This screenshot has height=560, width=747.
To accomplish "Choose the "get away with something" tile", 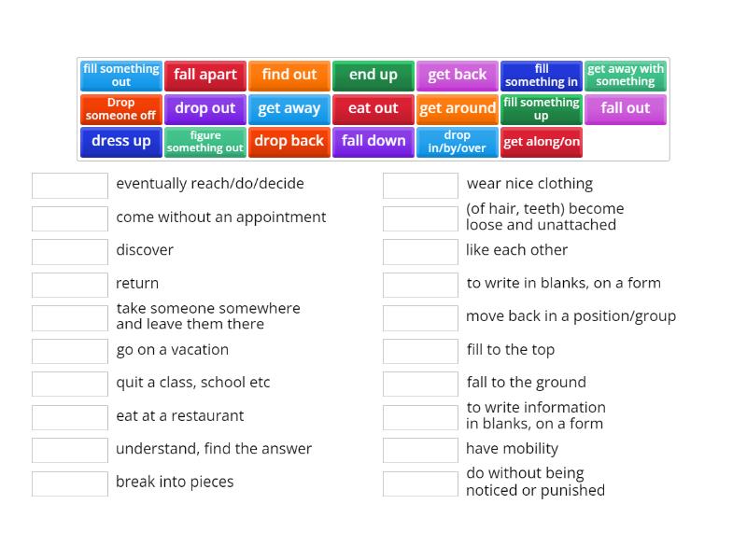I will click(626, 75).
